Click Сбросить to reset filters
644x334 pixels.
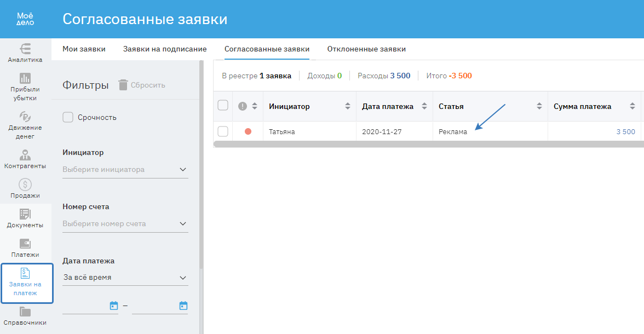click(x=142, y=85)
